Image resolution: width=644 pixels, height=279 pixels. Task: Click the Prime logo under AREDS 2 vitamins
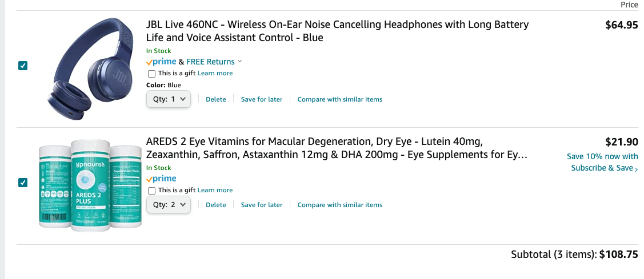(x=161, y=179)
